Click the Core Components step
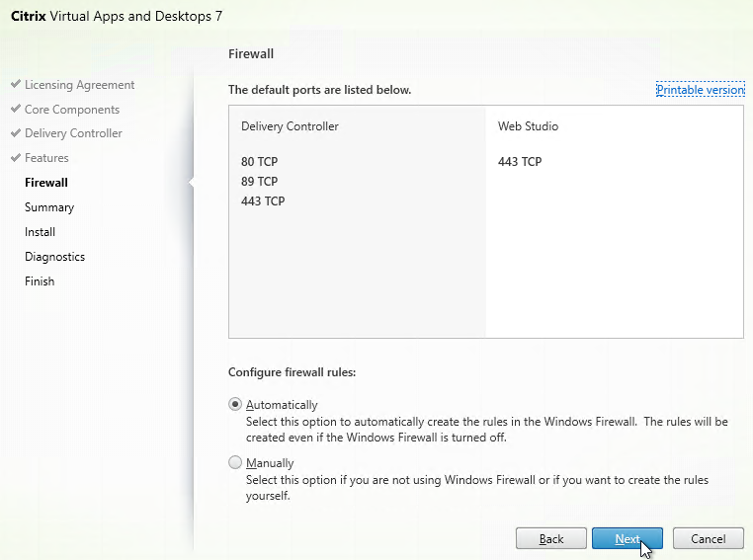This screenshot has height=560, width=753. [72, 110]
